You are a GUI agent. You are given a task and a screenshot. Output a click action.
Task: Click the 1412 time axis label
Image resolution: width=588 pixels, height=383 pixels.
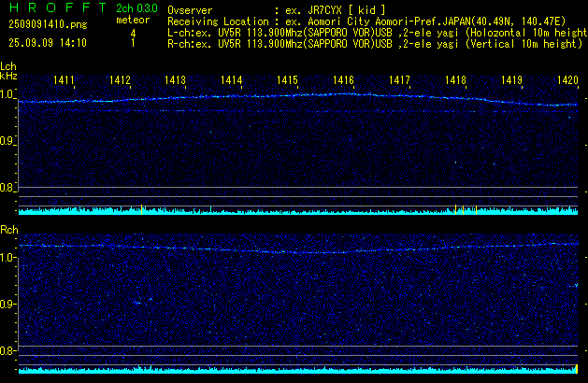coord(120,80)
